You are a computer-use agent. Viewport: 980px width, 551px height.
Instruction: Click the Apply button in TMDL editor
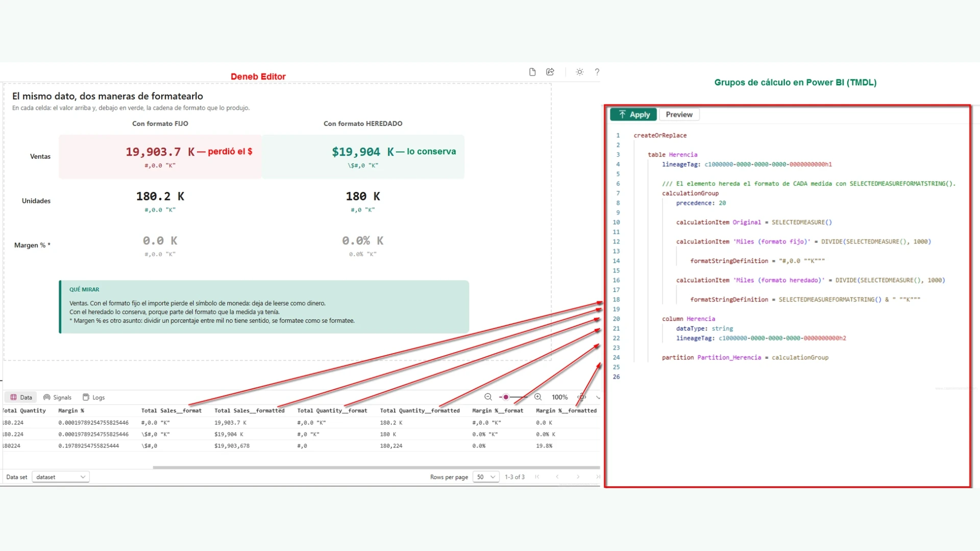tap(633, 115)
